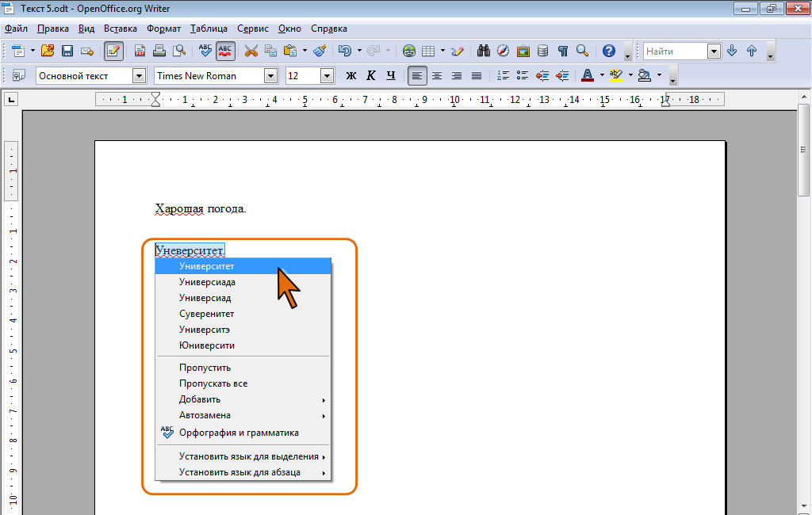Viewport: 812px width, 515px height.
Task: Apply the background color
Action: click(x=645, y=75)
